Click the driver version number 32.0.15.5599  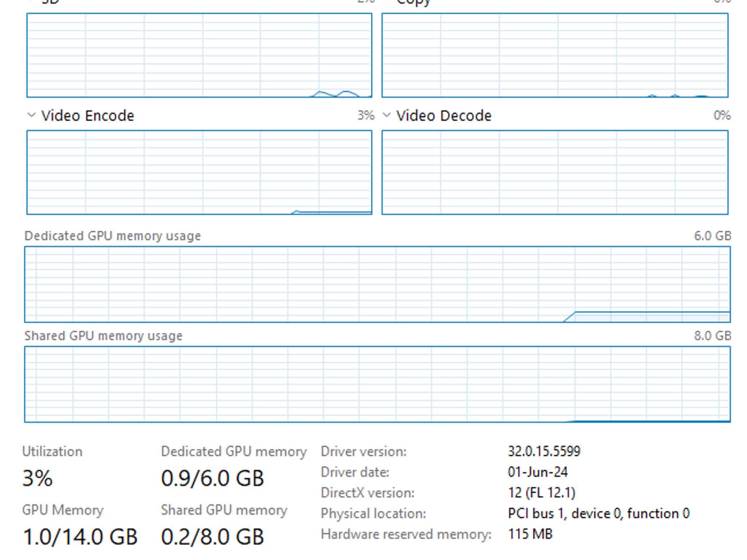[544, 451]
